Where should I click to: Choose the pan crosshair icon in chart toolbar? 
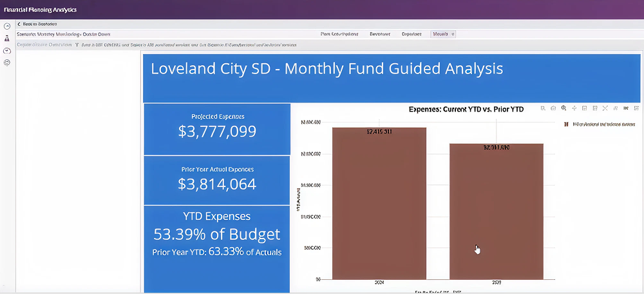(x=574, y=108)
